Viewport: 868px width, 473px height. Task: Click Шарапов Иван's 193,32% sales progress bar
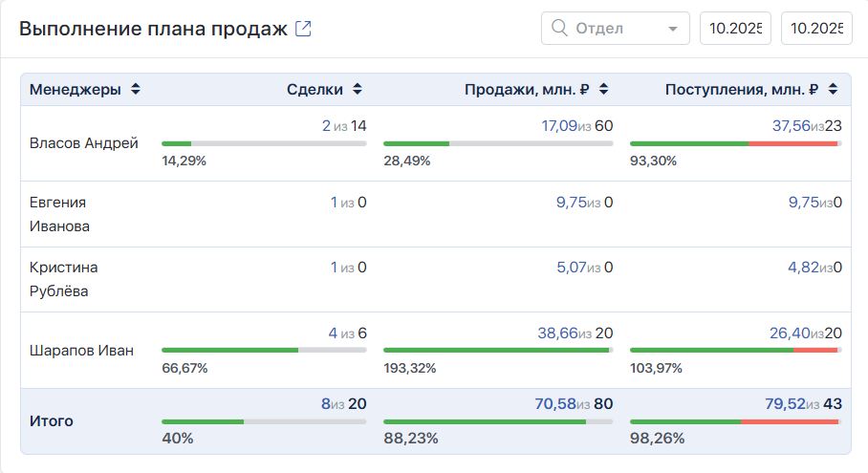[x=498, y=350]
